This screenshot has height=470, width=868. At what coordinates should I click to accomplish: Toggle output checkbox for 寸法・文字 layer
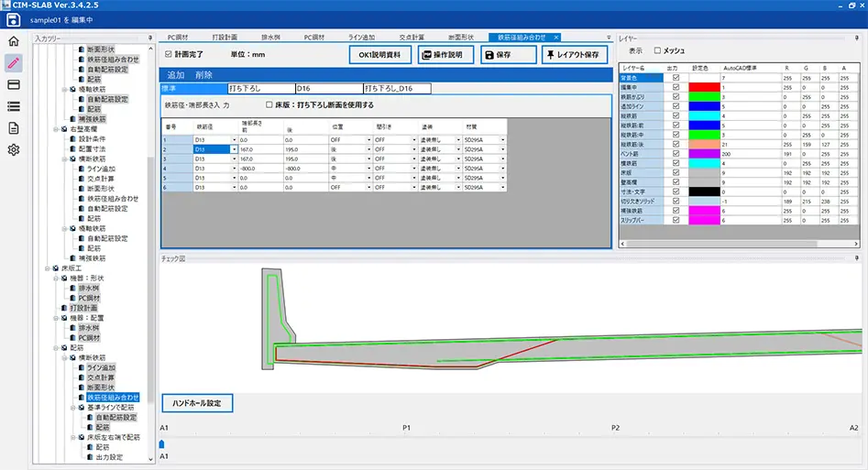676,191
